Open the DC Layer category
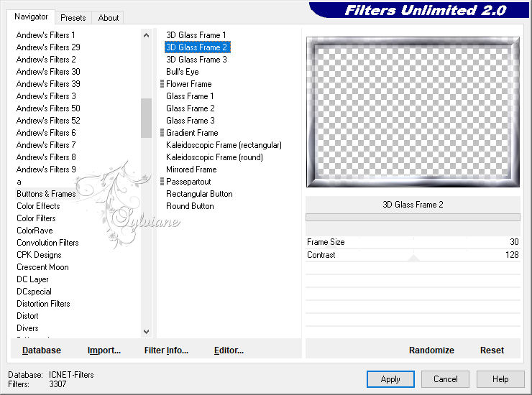The width and height of the screenshot is (532, 395). click(x=32, y=279)
